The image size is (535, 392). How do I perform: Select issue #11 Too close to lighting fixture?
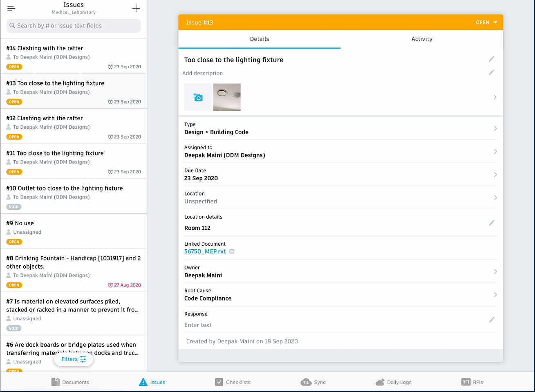74,161
